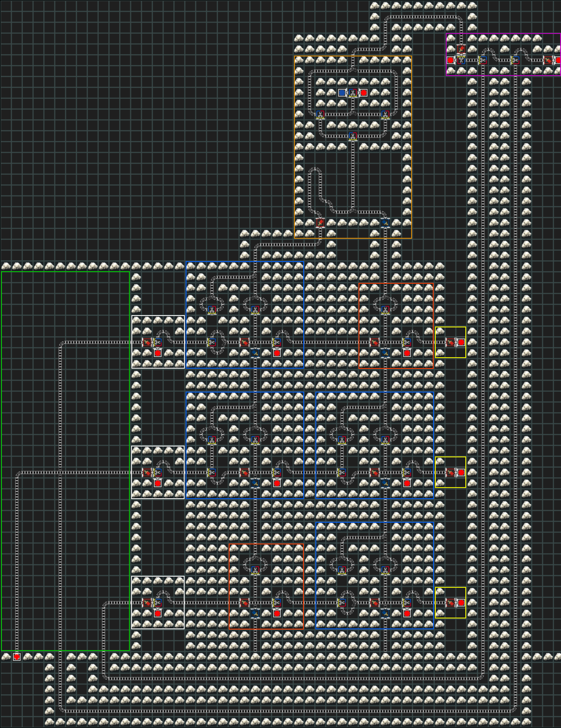The height and width of the screenshot is (728, 561).
Task: Click the blue painter at orange region's bottom-right
Action: pyautogui.click(x=385, y=222)
